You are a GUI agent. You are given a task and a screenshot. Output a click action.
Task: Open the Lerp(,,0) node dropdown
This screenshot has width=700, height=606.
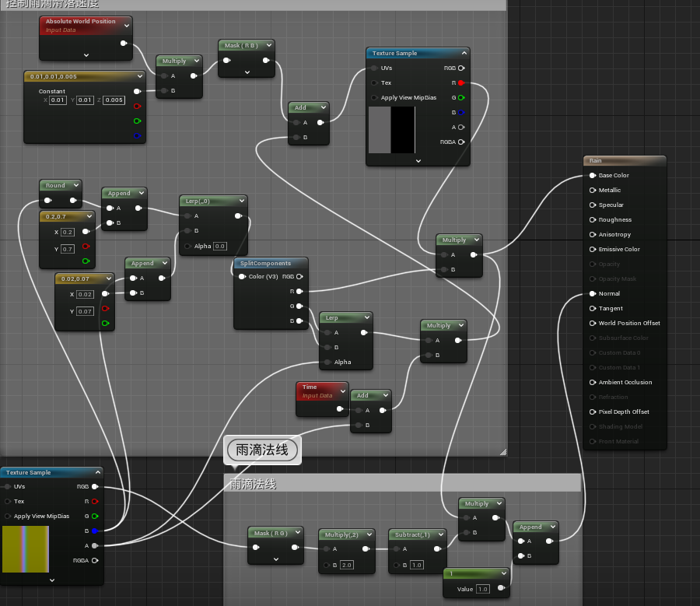pos(242,201)
